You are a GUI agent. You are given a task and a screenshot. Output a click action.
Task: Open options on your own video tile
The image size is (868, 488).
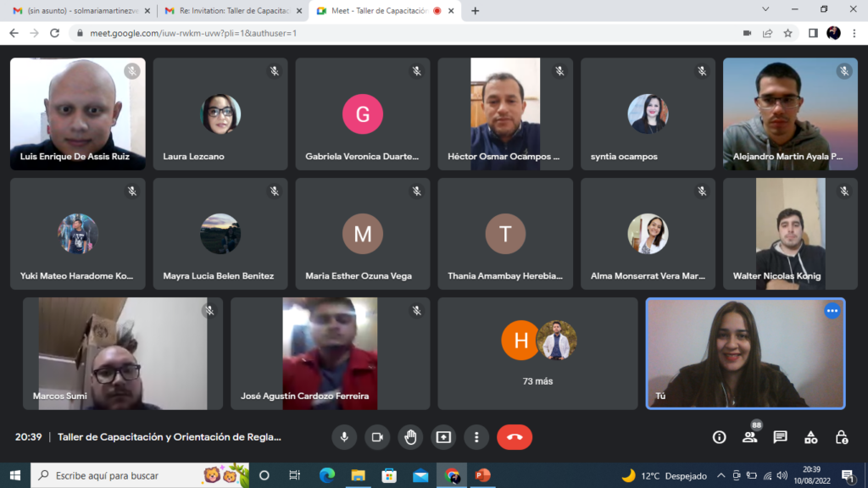(832, 311)
